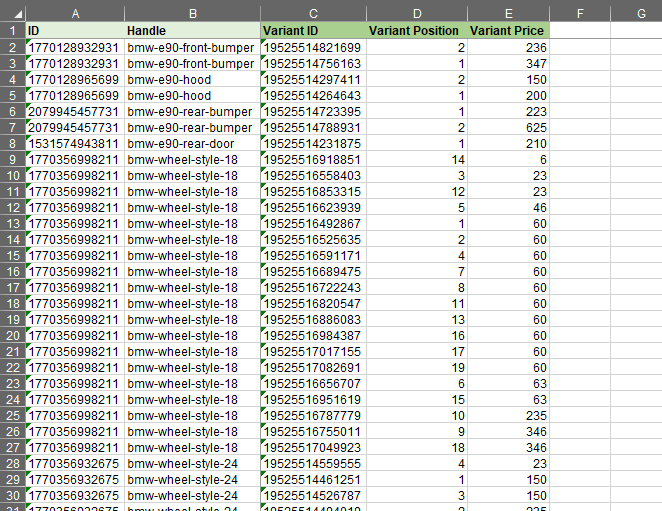Select column A header
The image size is (662, 511).
point(75,14)
